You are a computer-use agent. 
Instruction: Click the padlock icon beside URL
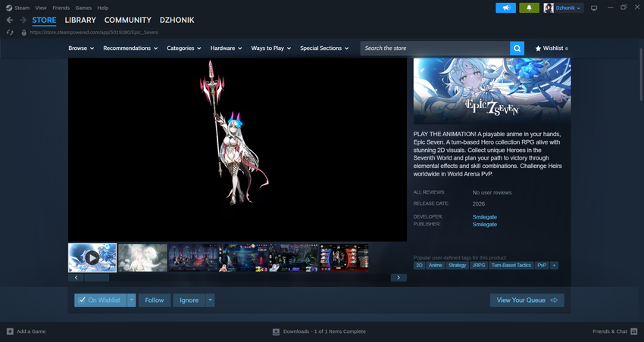[x=23, y=33]
